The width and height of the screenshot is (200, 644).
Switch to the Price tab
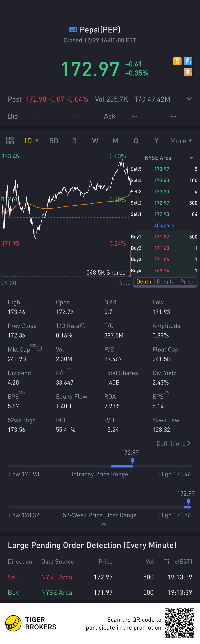click(186, 282)
